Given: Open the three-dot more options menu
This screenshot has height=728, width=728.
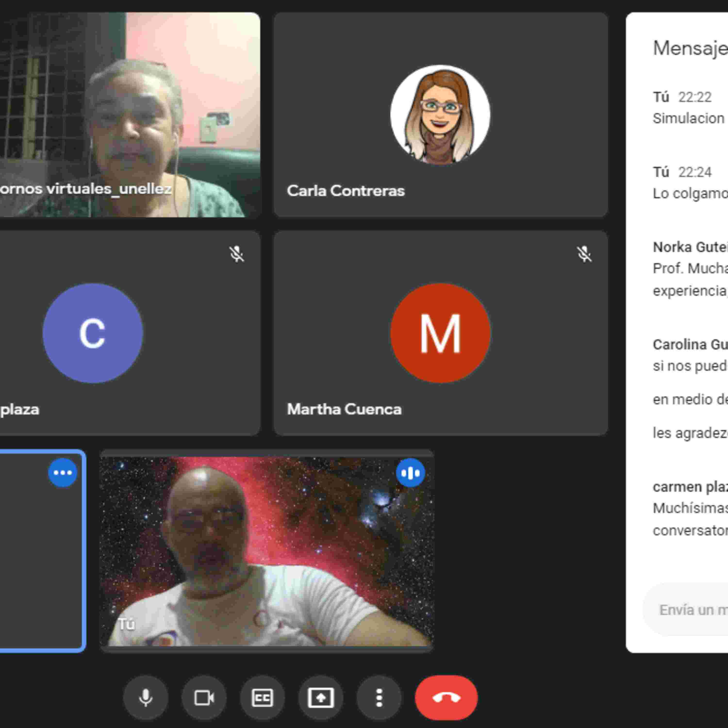Looking at the screenshot, I should [x=379, y=697].
